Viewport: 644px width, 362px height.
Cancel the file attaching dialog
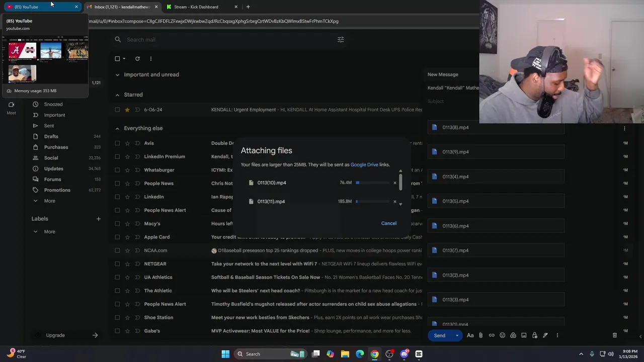pyautogui.click(x=388, y=223)
